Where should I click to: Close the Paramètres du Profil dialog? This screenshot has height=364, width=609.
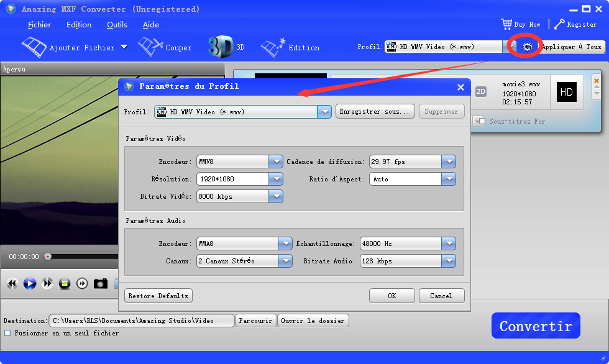click(460, 87)
